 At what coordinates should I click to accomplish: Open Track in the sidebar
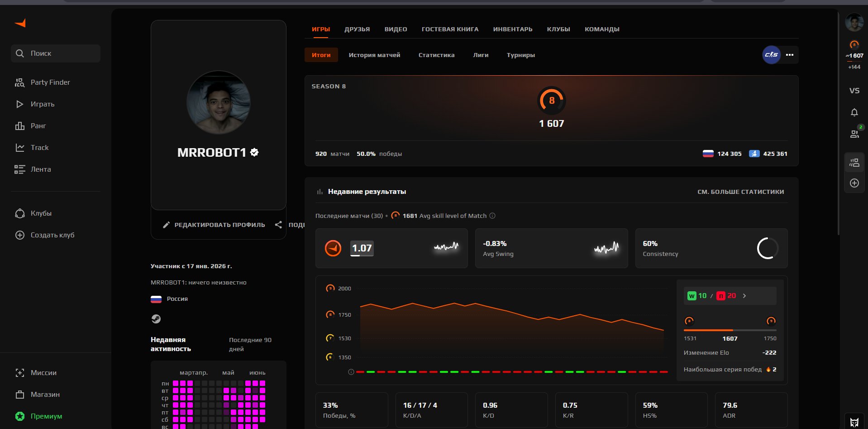click(x=32, y=147)
